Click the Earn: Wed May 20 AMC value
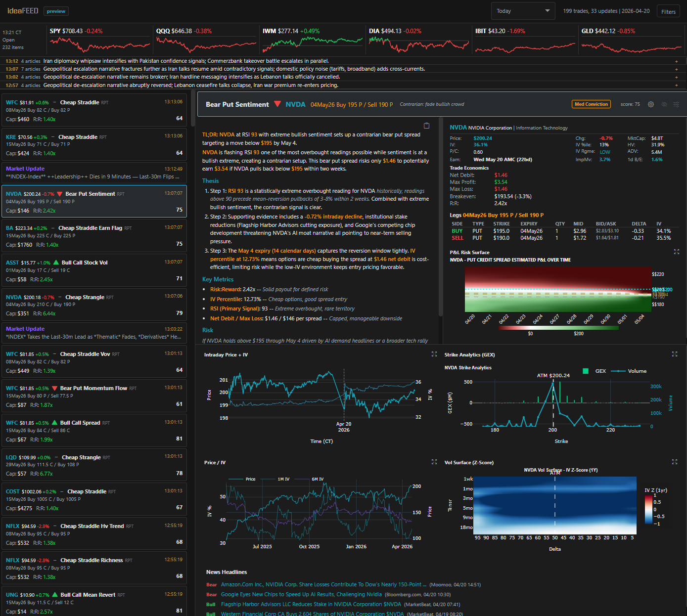Screen dimensions: 687x616 503,159
